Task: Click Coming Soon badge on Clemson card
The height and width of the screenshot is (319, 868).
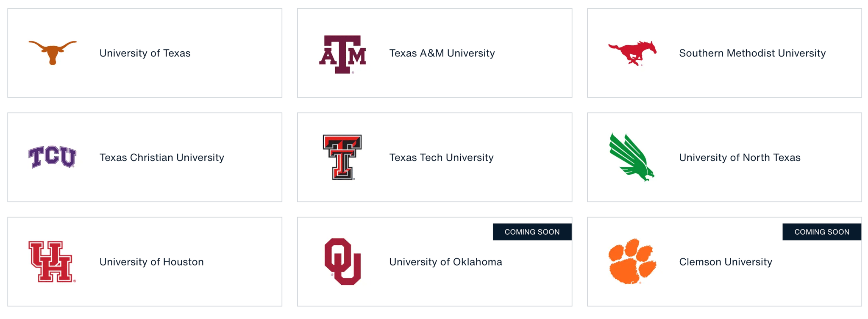Action: coord(821,232)
